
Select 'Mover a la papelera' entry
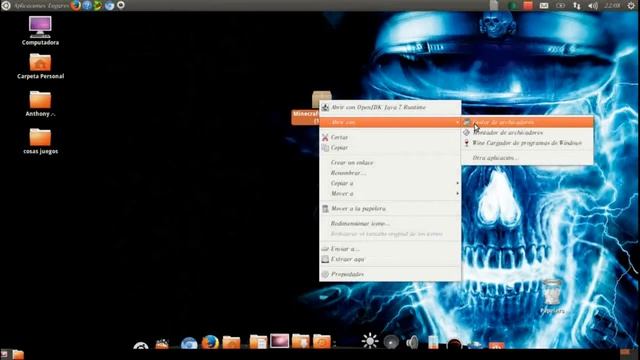tap(390, 209)
